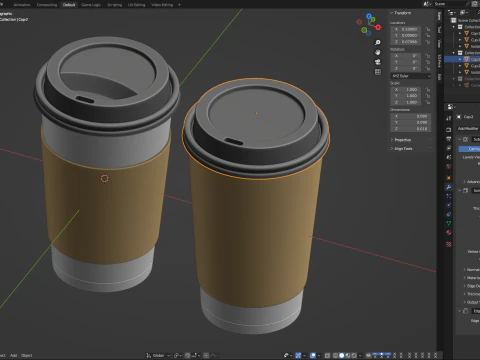The height and width of the screenshot is (360, 480).
Task: Select wireframe viewport shading mode
Action: click(335, 355)
